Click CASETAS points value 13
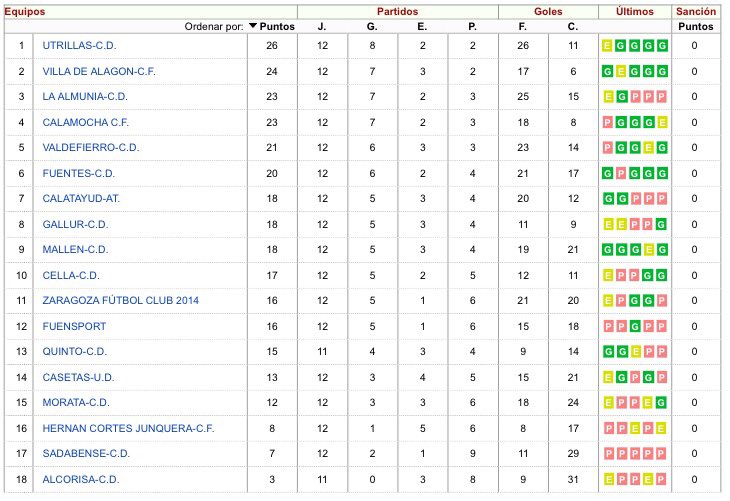The height and width of the screenshot is (501, 730). tap(272, 378)
